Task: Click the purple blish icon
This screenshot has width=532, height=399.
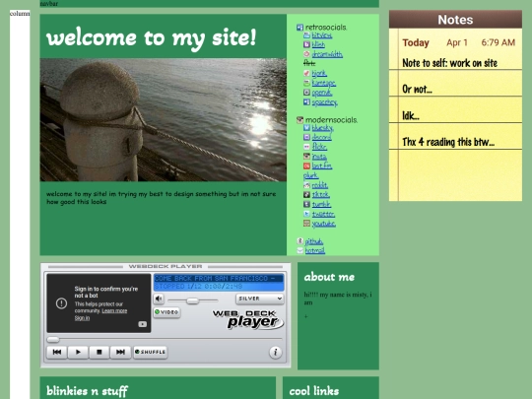Action: (306, 44)
